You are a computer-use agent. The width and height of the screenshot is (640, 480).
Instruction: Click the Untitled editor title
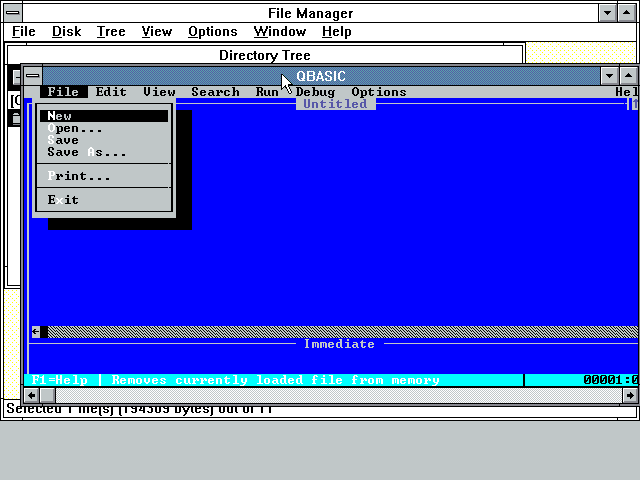point(335,104)
